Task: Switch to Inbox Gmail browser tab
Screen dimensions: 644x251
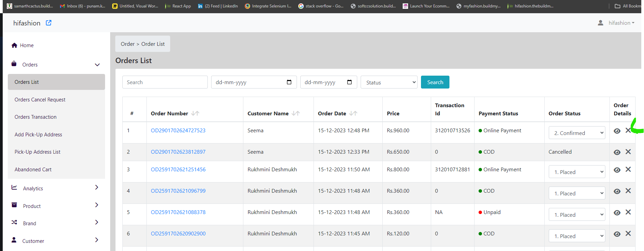Action: (x=83, y=6)
